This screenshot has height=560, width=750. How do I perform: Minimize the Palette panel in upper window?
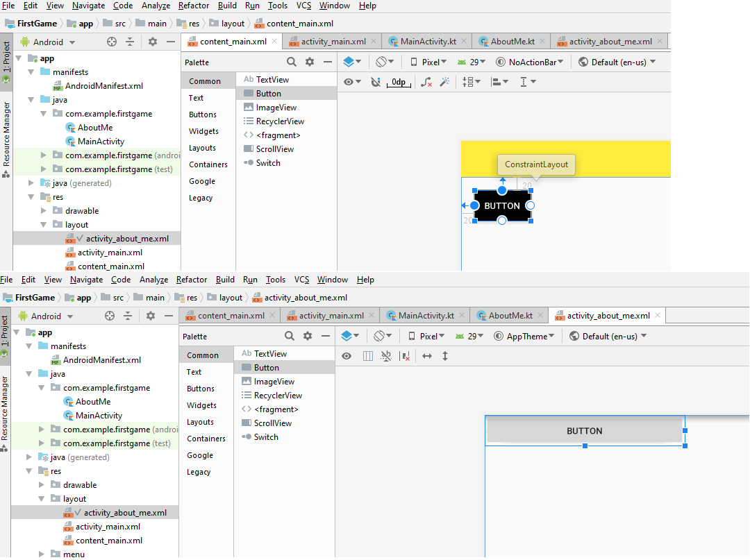[x=328, y=62]
